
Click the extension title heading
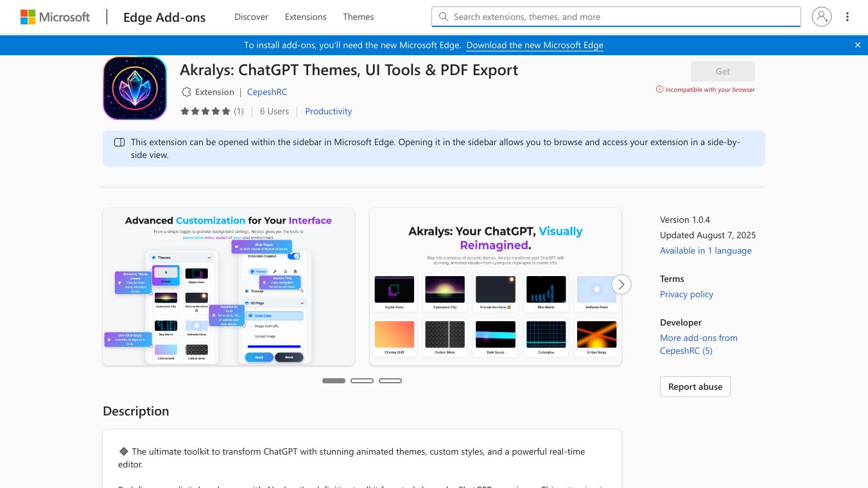pyautogui.click(x=349, y=70)
